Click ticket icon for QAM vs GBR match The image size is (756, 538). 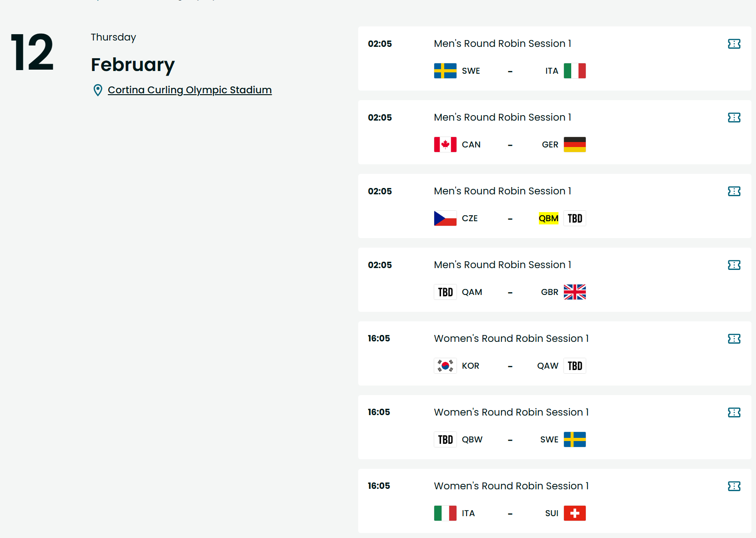(734, 265)
